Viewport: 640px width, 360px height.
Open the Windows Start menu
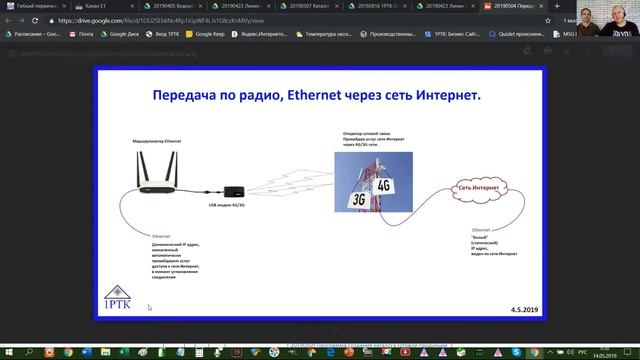8,352
